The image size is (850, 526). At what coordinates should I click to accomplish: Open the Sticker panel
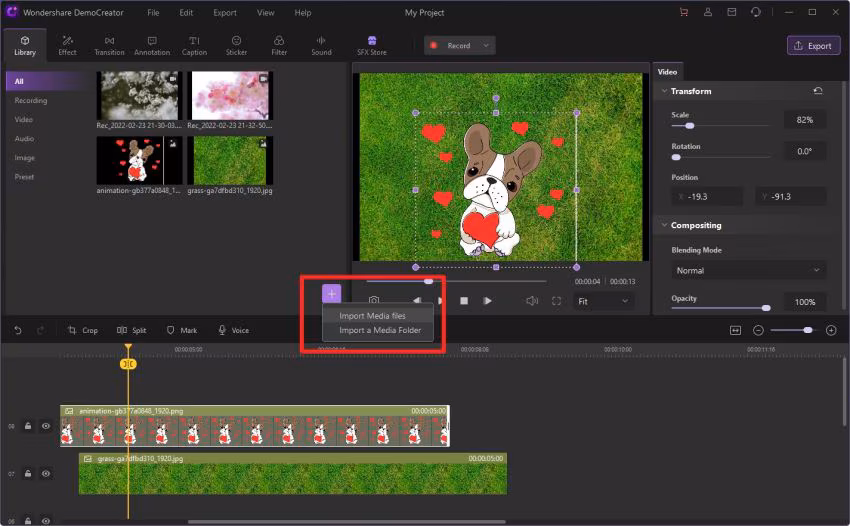pos(236,45)
